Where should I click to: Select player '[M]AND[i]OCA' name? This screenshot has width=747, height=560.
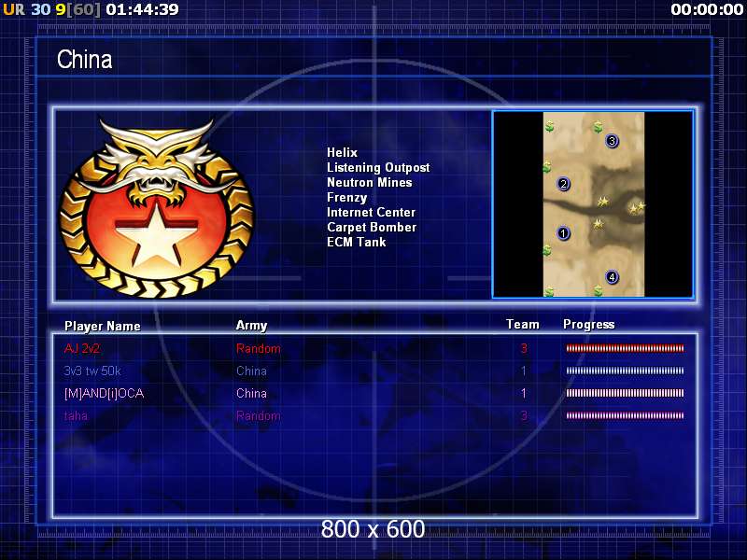pyautogui.click(x=104, y=393)
